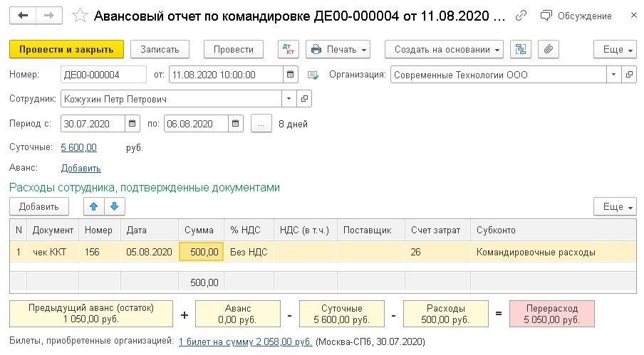Open attached files paperclip icon
The image size is (644, 355).
tap(548, 49)
